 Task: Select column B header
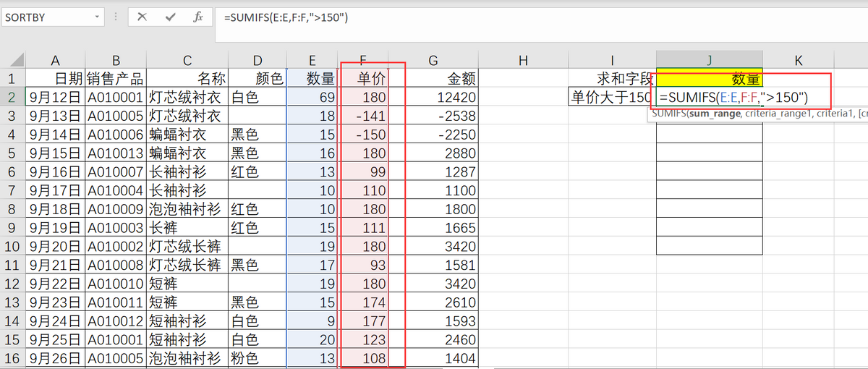[x=116, y=61]
